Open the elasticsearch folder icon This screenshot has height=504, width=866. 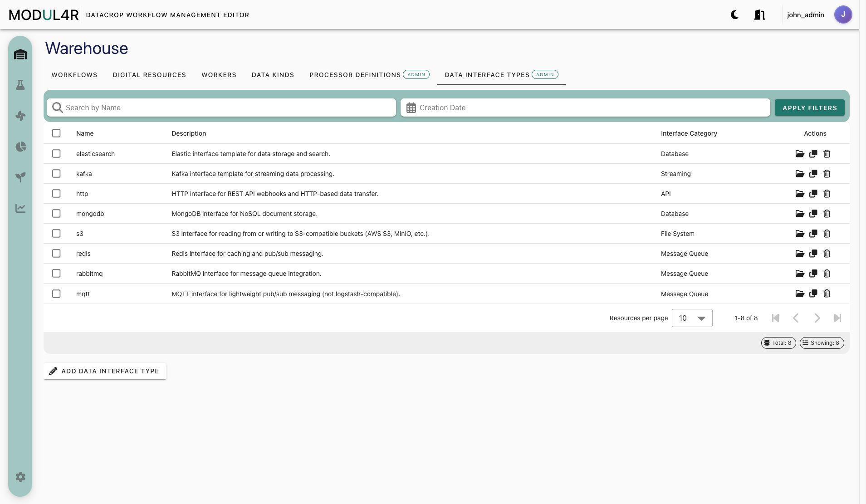point(800,154)
